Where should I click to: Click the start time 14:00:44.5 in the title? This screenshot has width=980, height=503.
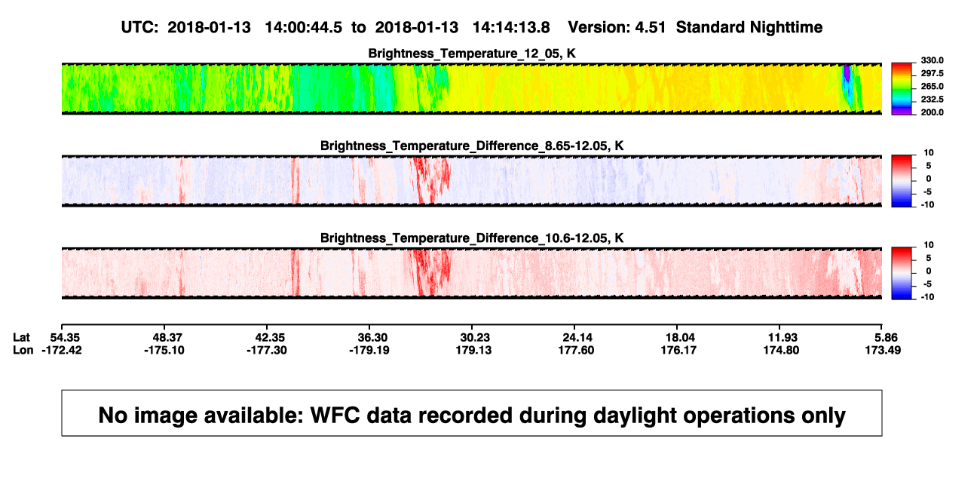pyautogui.click(x=305, y=27)
